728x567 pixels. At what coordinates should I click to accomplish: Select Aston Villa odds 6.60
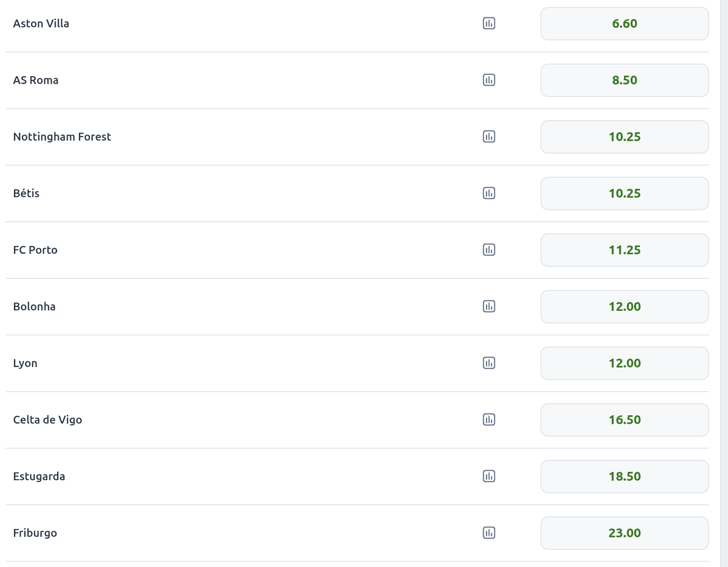click(x=625, y=24)
